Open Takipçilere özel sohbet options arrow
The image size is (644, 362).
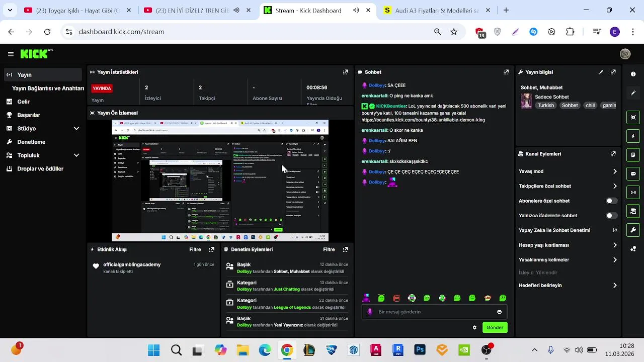pyautogui.click(x=615, y=186)
